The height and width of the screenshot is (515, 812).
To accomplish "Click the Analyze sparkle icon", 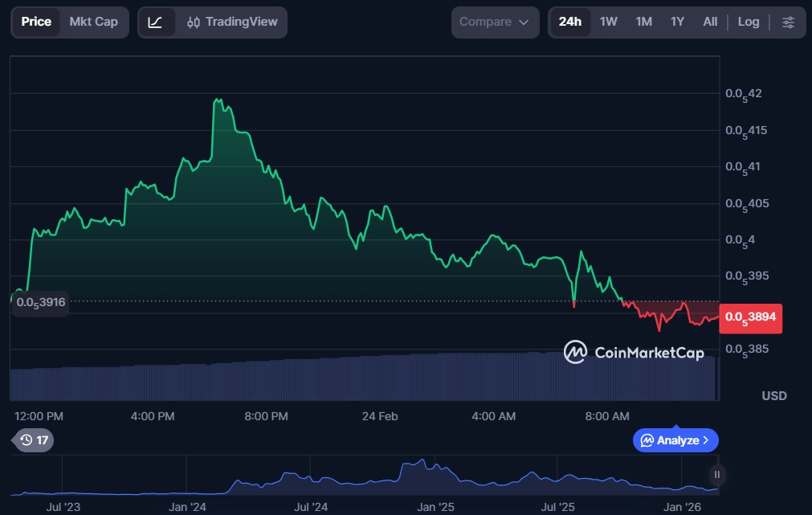I will coord(647,440).
